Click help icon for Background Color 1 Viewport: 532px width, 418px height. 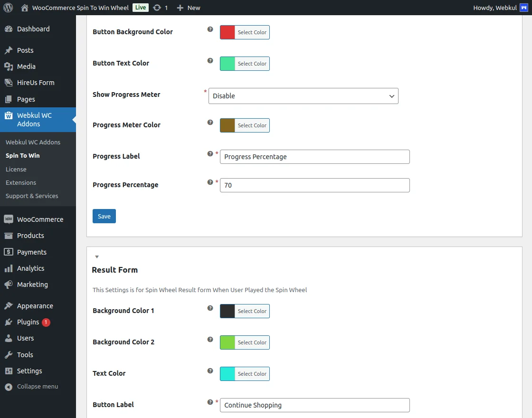(x=210, y=308)
